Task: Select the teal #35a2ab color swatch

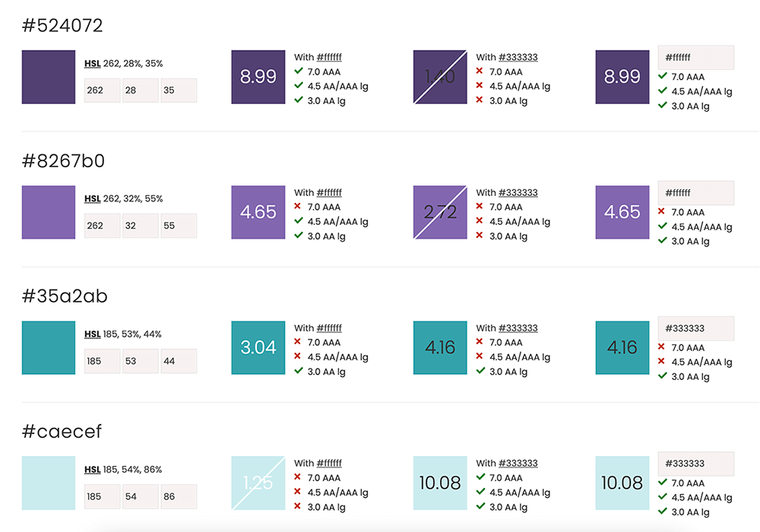Action: click(x=49, y=348)
